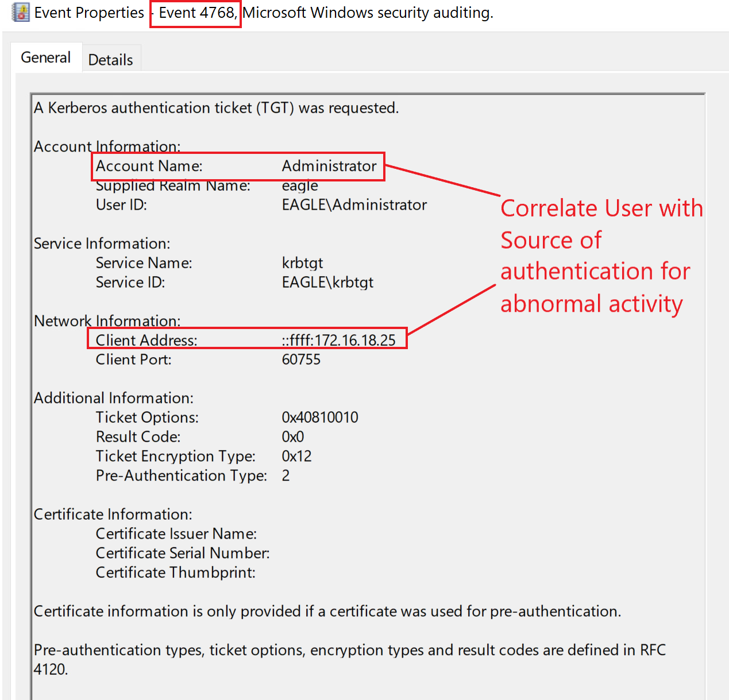The image size is (729, 700).
Task: Switch to the Details tab
Action: (110, 60)
